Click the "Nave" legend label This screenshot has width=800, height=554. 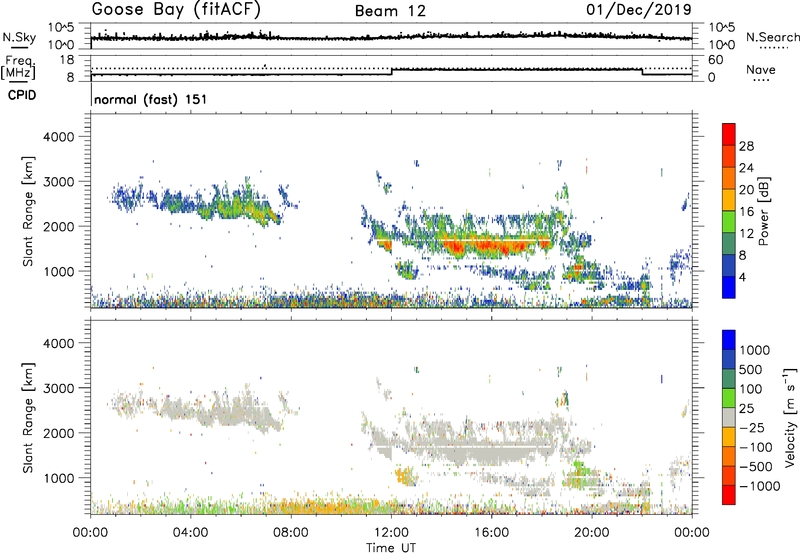tap(761, 70)
